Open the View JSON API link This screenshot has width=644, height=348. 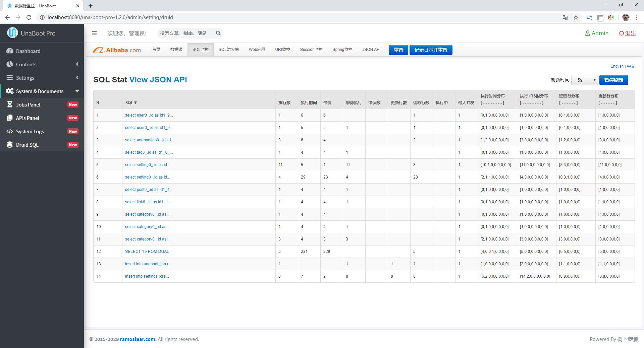[158, 80]
